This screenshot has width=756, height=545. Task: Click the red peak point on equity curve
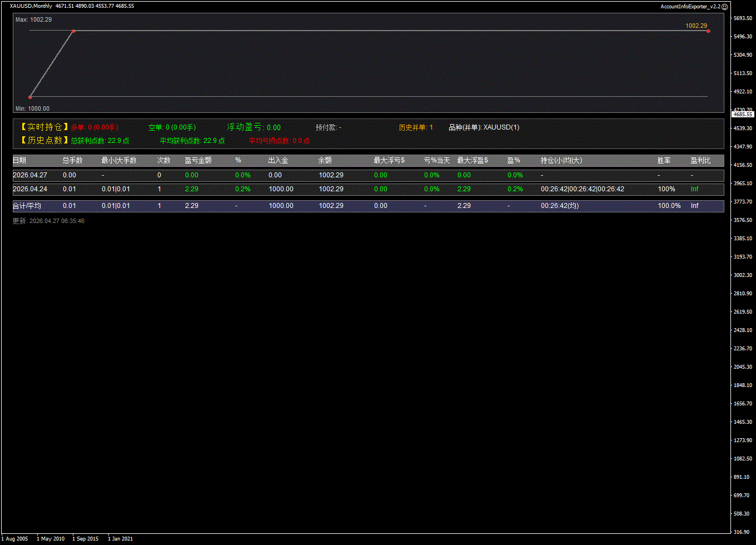[x=74, y=31]
